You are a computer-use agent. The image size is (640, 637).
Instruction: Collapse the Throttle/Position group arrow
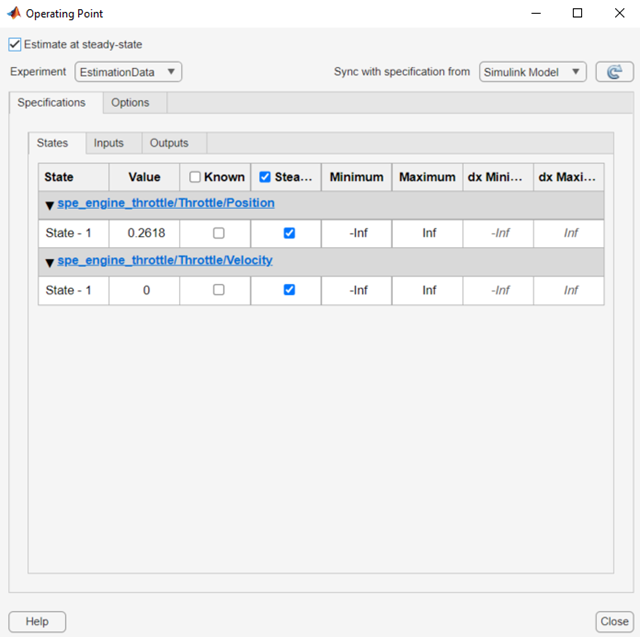[50, 205]
